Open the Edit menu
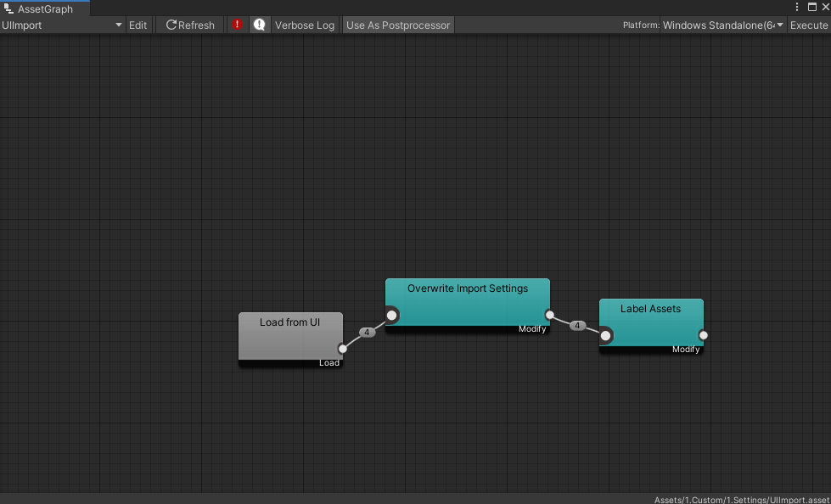Viewport: 831px width, 504px height. tap(138, 25)
